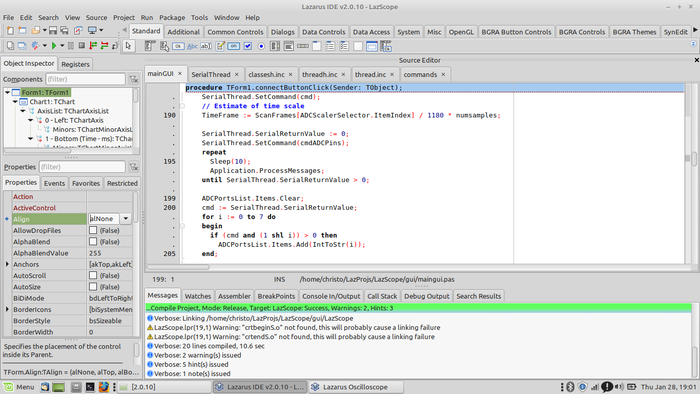Open the system Menu on taskbar
Image resolution: width=700 pixels, height=394 pixels.
pos(19,387)
